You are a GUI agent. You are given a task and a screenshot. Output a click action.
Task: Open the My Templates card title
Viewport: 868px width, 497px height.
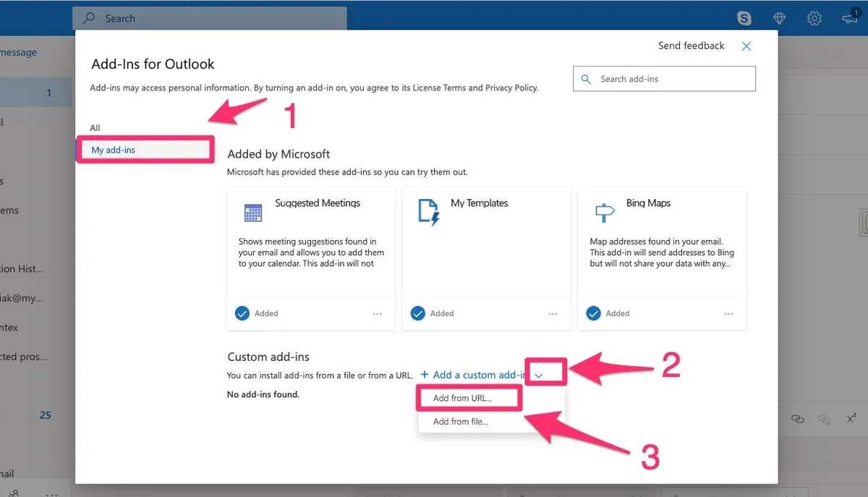(479, 203)
